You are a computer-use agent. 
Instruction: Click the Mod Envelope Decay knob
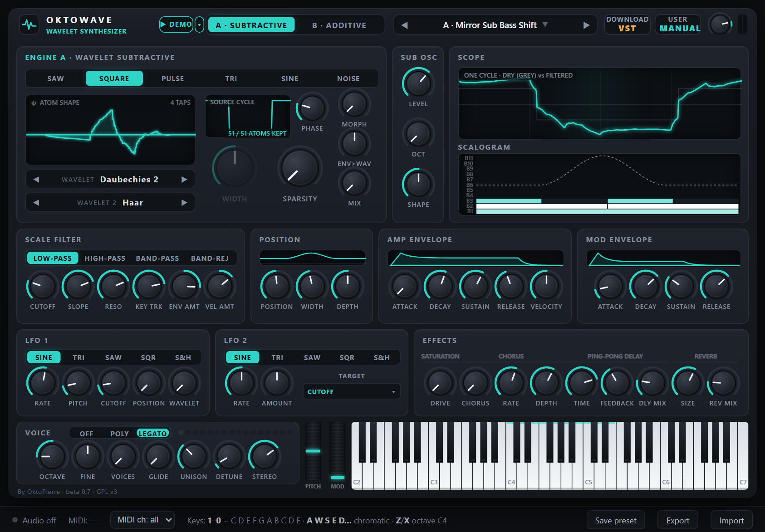point(646,286)
